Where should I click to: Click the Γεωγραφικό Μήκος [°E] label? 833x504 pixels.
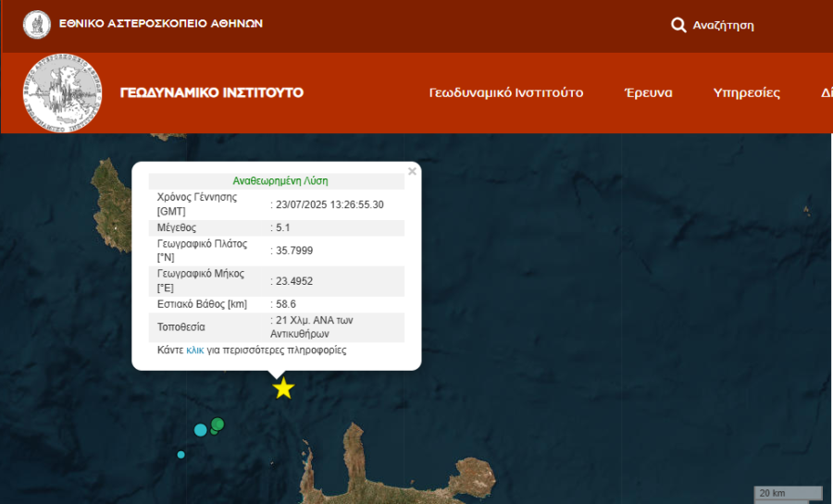pos(200,280)
